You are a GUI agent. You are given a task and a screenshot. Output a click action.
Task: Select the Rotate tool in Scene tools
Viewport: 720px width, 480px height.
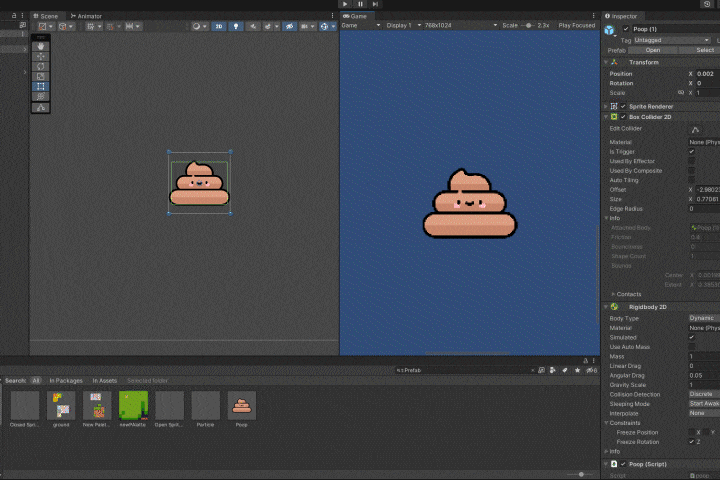(x=41, y=67)
